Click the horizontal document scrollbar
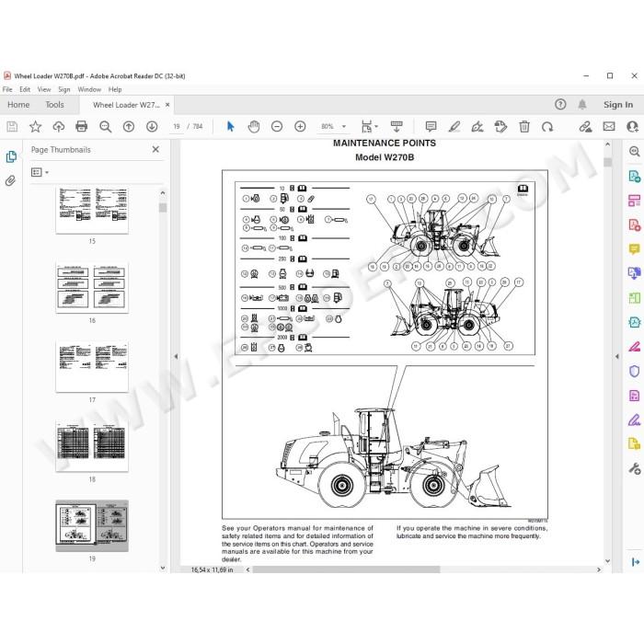The width and height of the screenshot is (644, 644). click(x=346, y=569)
